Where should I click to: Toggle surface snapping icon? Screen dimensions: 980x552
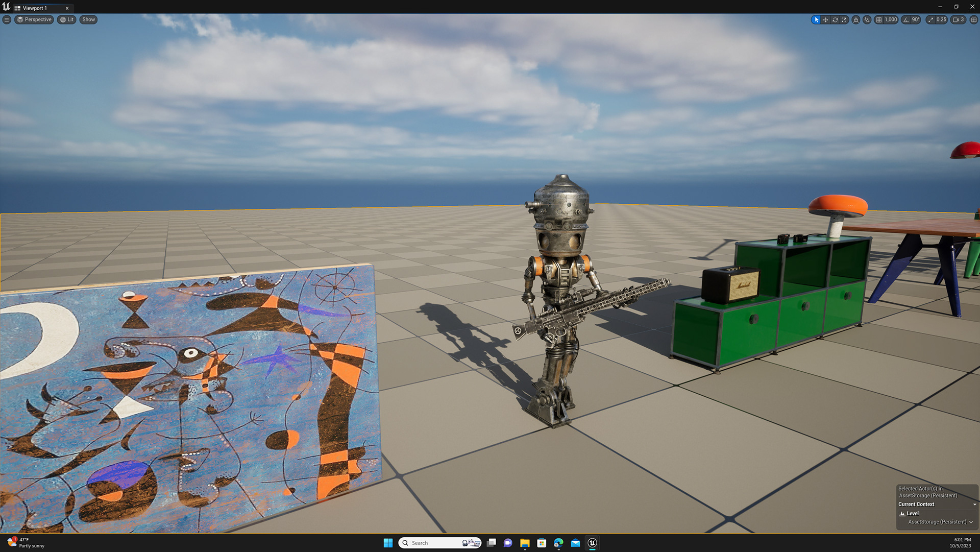[867, 19]
